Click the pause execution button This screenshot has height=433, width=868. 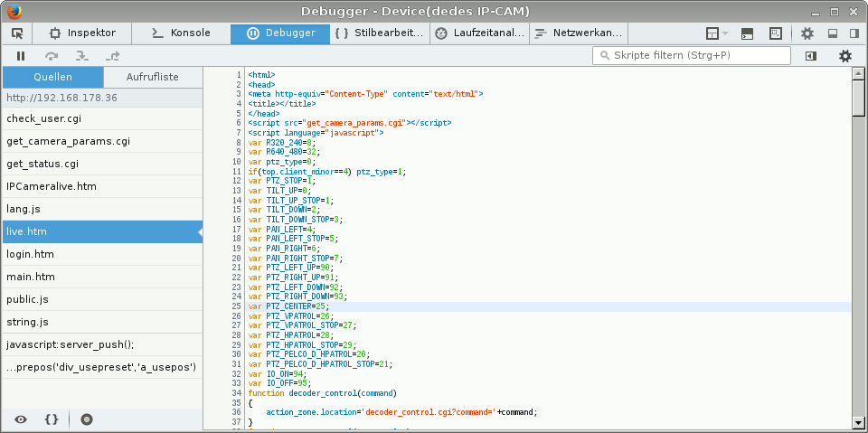21,56
